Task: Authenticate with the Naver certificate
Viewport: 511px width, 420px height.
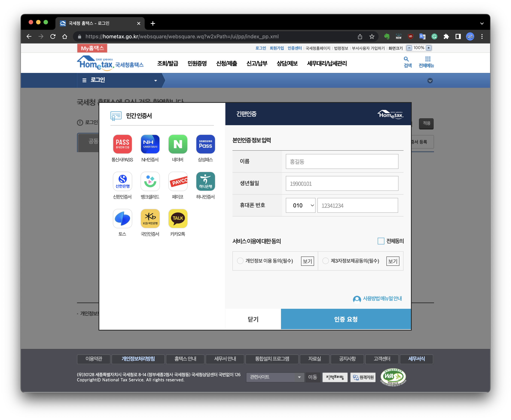Action: point(178,144)
